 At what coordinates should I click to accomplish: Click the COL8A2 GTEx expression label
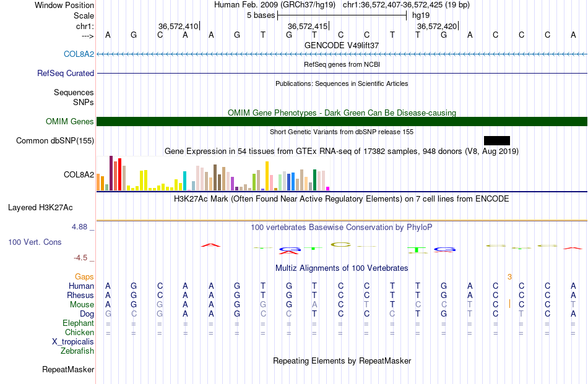[x=79, y=174]
